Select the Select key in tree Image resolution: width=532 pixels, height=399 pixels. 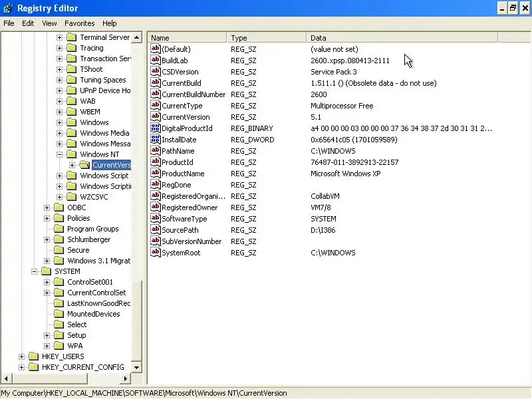pyautogui.click(x=76, y=325)
